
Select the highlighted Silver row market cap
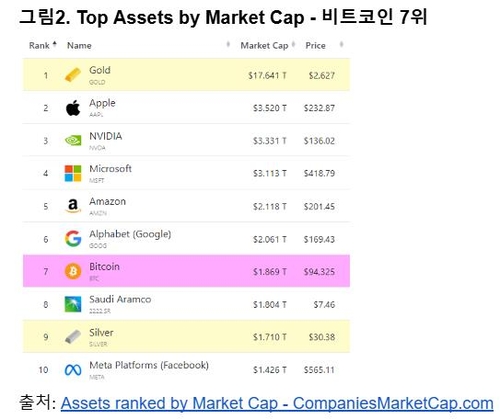[x=269, y=337]
